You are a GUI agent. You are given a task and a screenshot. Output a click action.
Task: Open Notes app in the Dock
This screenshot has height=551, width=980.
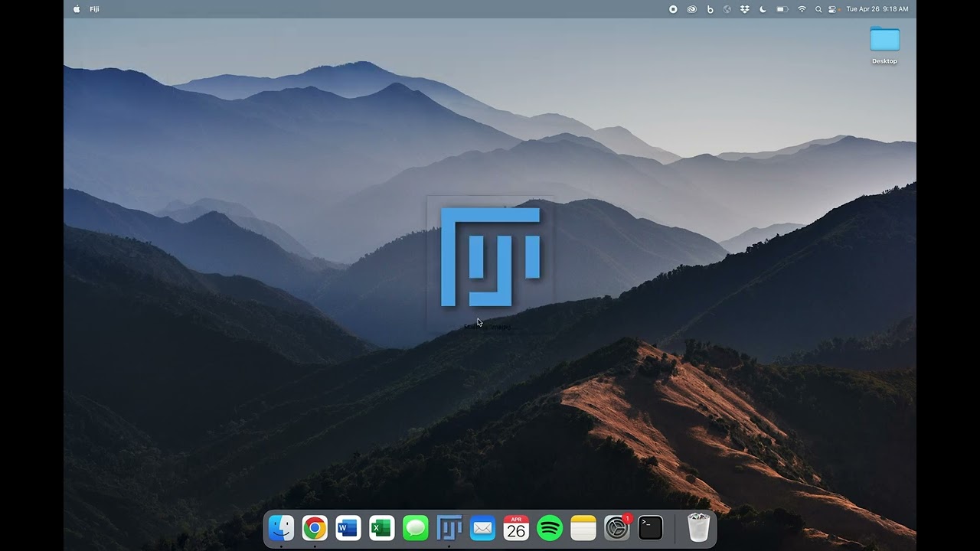point(583,528)
